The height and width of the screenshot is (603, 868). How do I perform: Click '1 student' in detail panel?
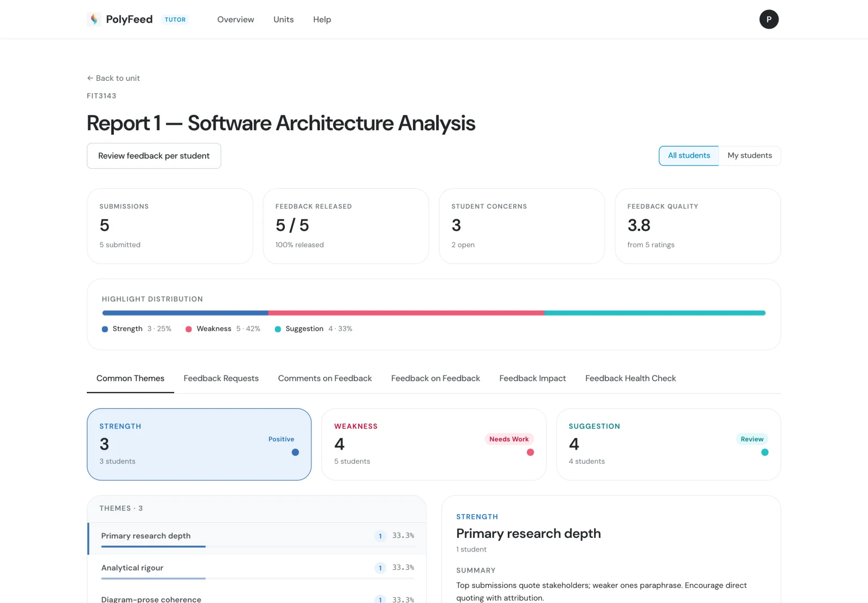pos(471,549)
